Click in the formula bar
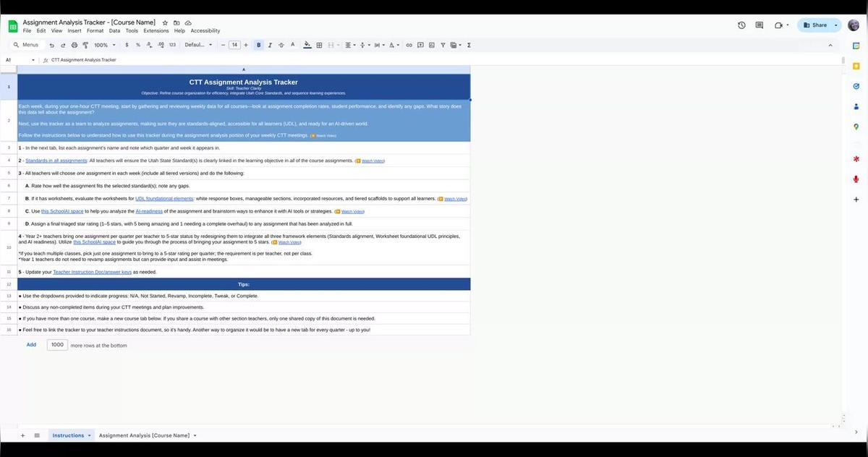Image resolution: width=868 pixels, height=457 pixels. (217, 59)
